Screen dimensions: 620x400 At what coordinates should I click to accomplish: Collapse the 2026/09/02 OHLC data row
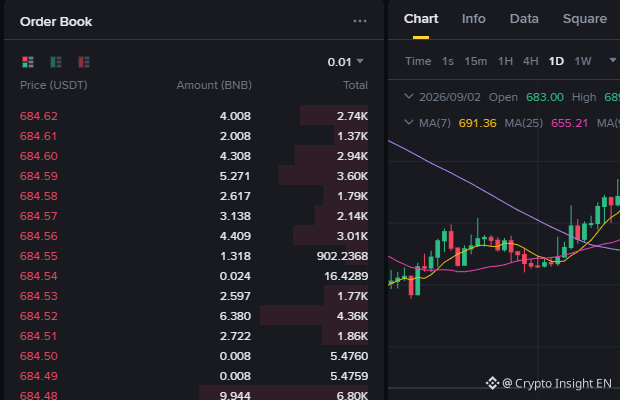pos(409,96)
